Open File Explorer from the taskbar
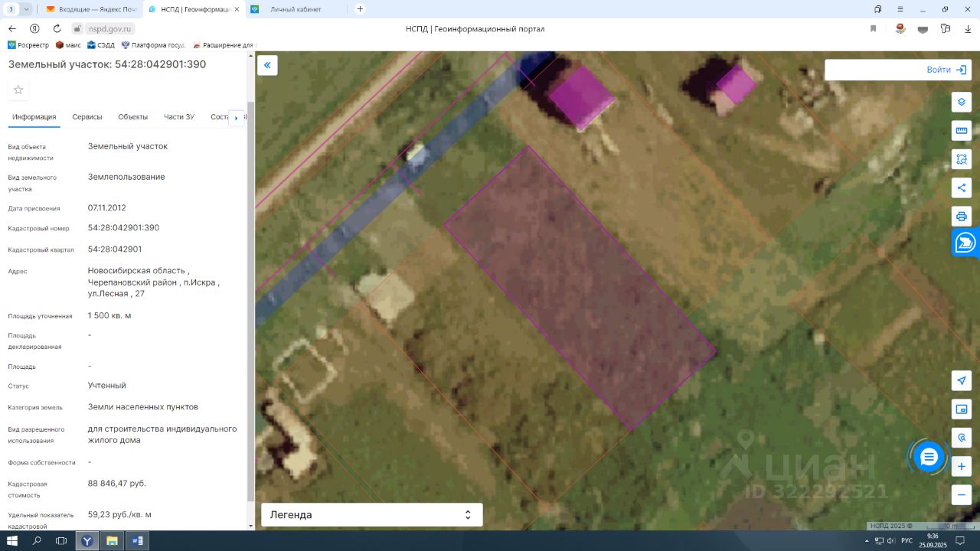Viewport: 980px width, 551px height. pos(112,541)
